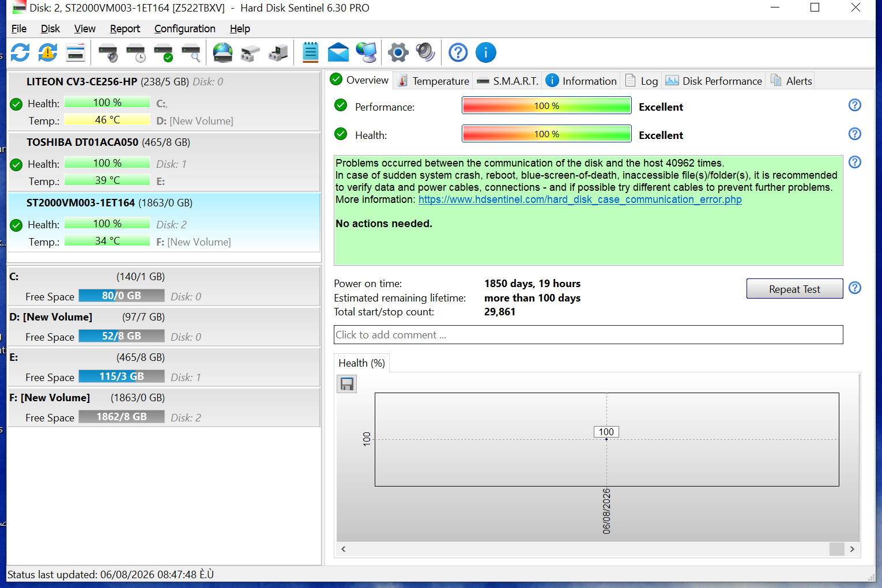882x588 pixels.
Task: Click the 29,861 start/stop count value
Action: click(x=500, y=312)
